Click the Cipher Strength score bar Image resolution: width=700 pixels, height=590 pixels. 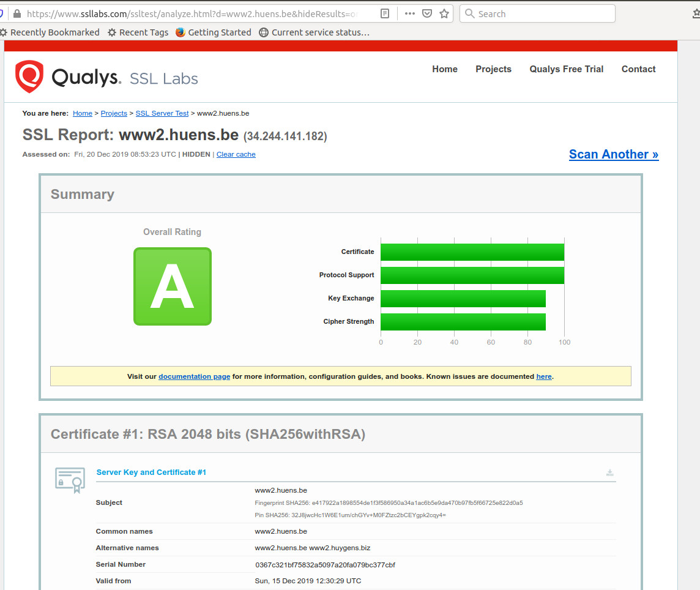[x=463, y=321]
